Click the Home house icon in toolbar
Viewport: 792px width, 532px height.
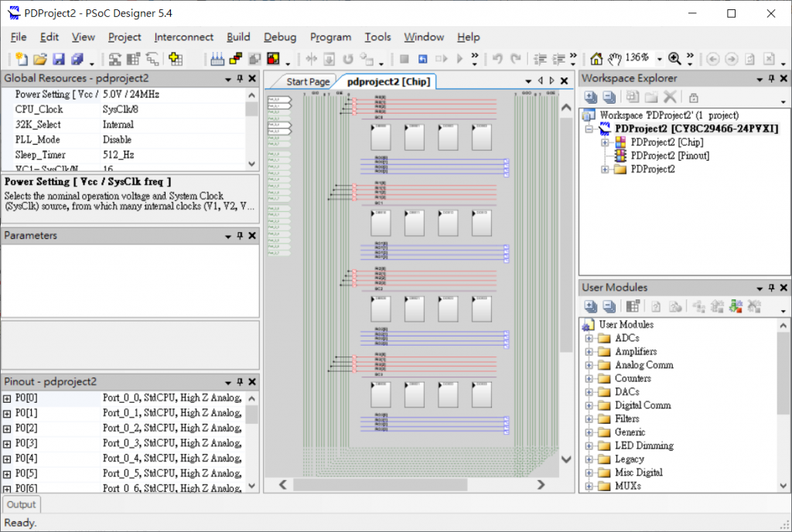[x=596, y=59]
